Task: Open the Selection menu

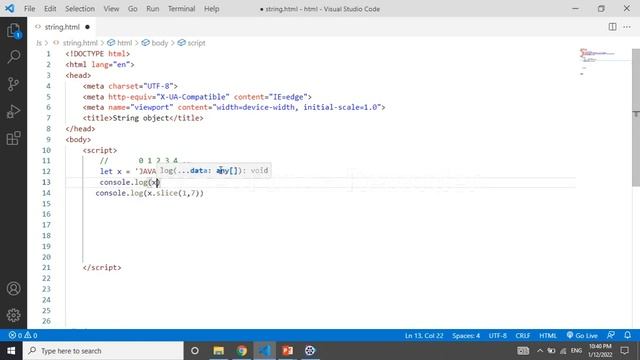Action: tap(80, 9)
